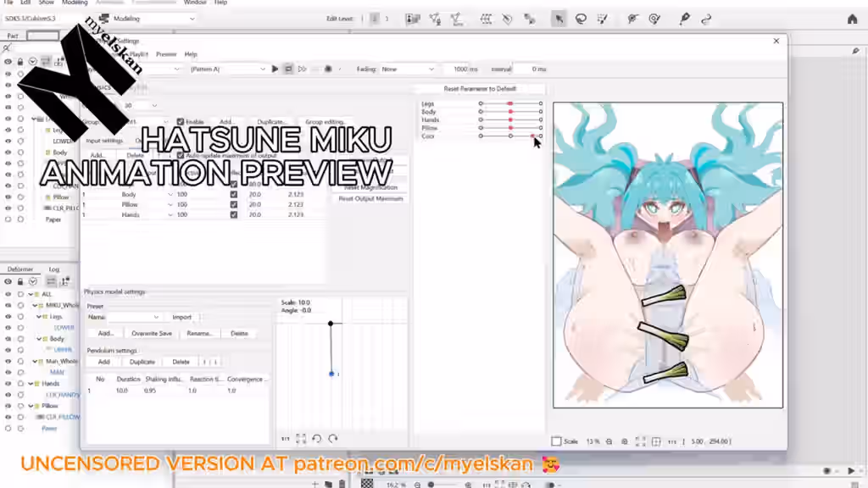Click fit-to-screen icon under preview
The image size is (868, 488).
tap(641, 441)
